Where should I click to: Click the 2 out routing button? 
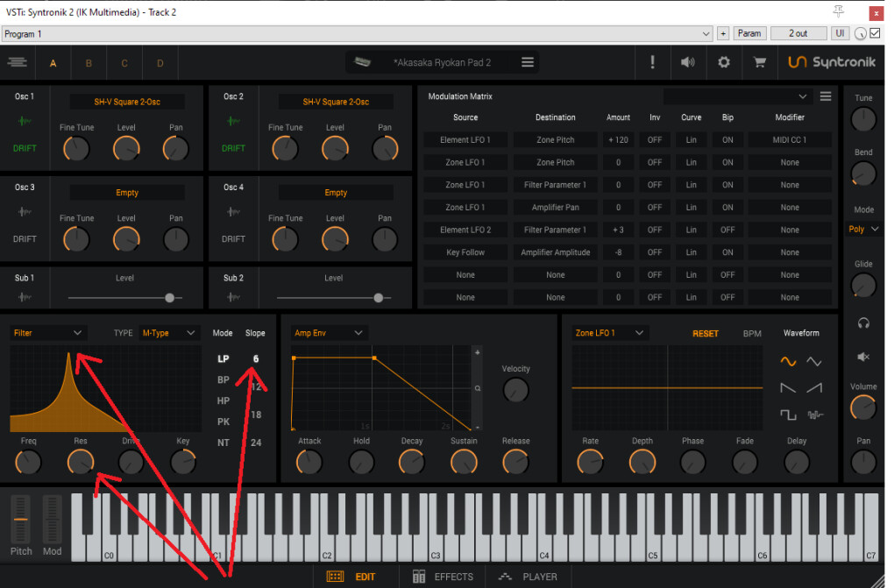798,33
